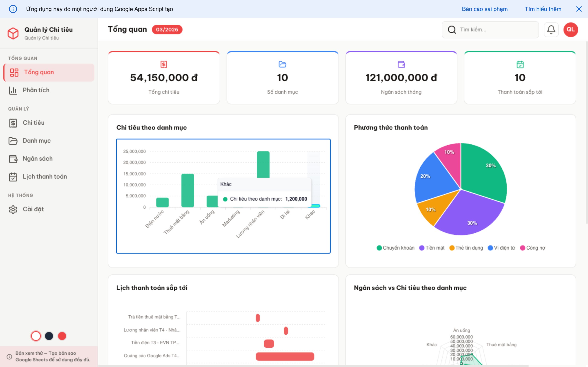Click the Báo cáo sai phạm link

(x=484, y=9)
